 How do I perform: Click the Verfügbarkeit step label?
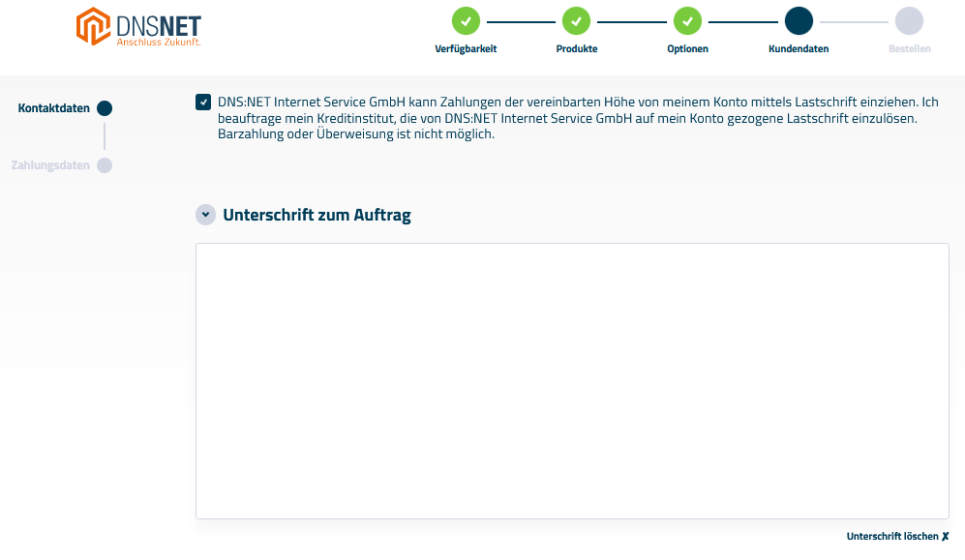466,48
